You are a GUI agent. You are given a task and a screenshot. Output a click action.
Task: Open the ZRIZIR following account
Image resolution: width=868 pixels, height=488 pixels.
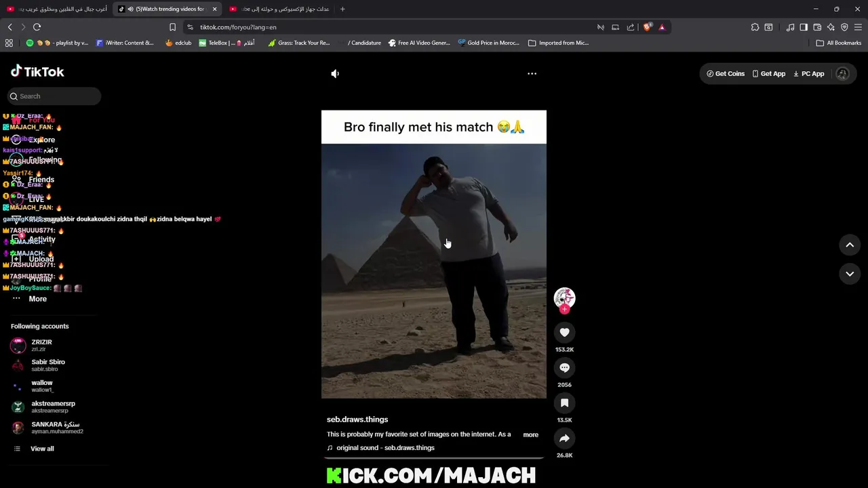point(41,345)
